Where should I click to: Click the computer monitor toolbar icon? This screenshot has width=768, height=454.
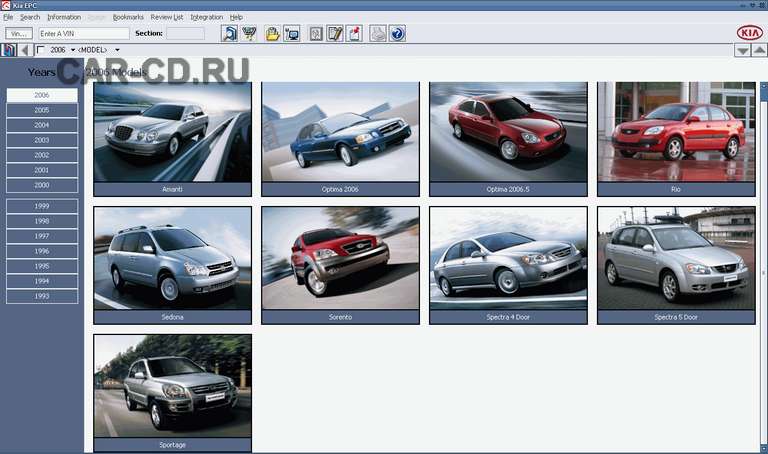click(292, 33)
